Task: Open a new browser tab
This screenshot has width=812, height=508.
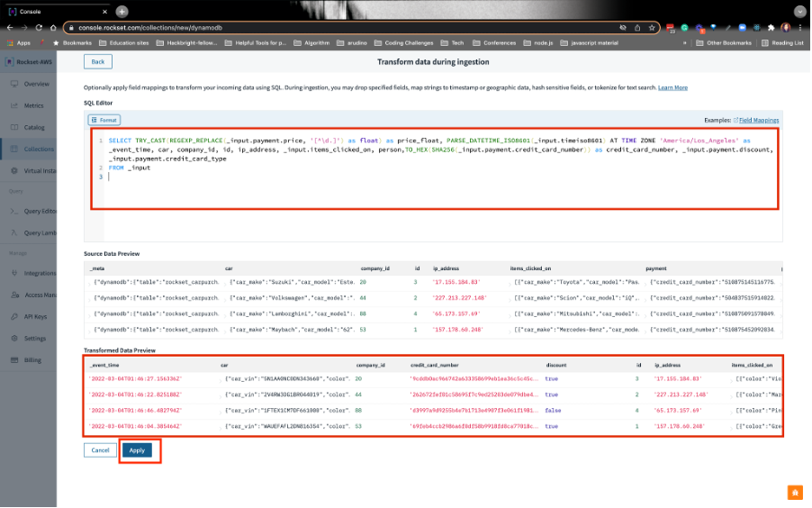Action: pyautogui.click(x=122, y=12)
